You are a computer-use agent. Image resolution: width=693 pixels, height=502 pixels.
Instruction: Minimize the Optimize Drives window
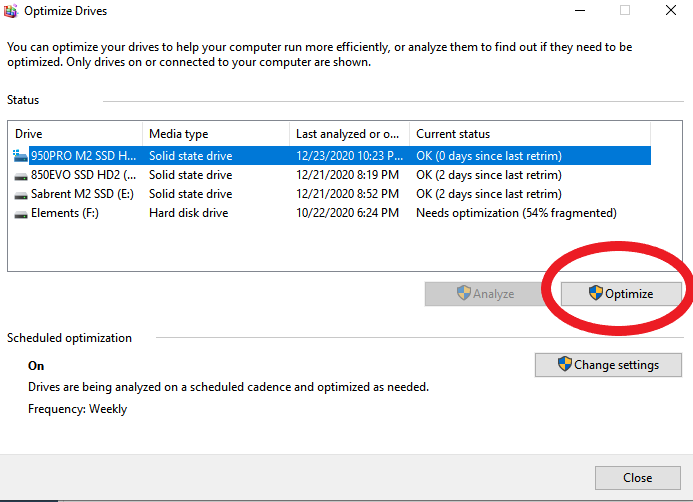(580, 10)
